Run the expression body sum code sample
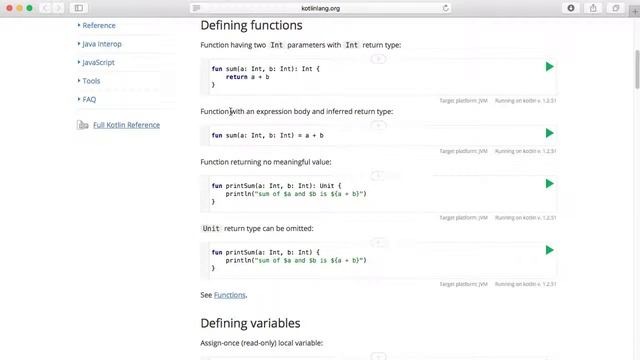 click(x=549, y=133)
